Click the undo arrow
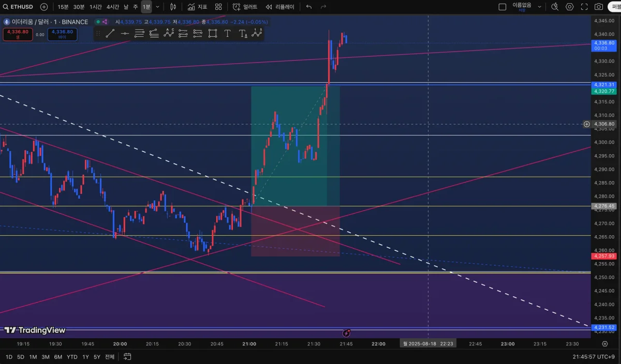 [309, 7]
